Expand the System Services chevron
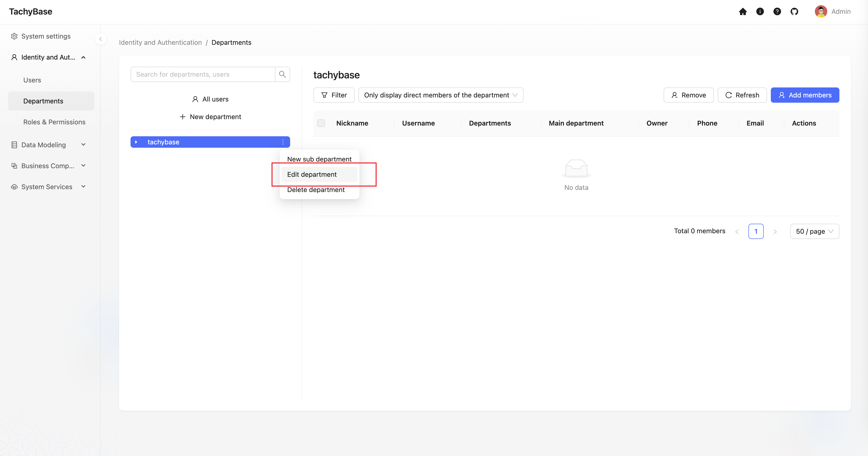Screen dimensions: 868x456 [84, 186]
